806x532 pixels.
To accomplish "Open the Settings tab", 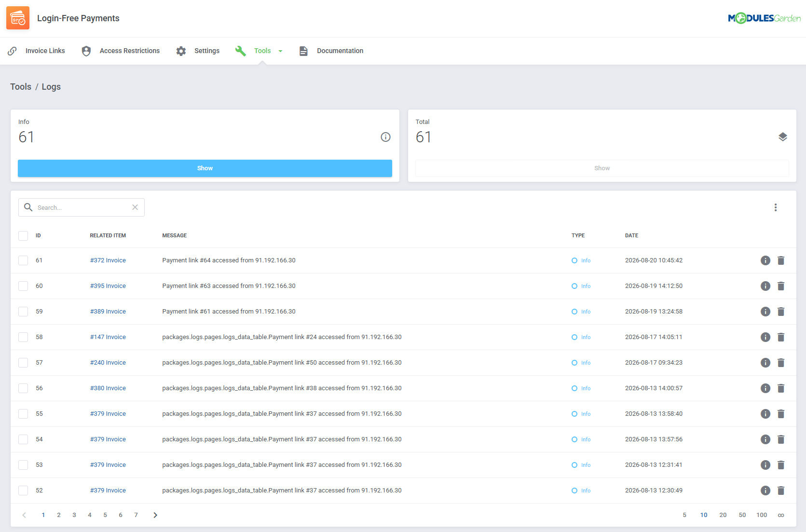I will (198, 51).
